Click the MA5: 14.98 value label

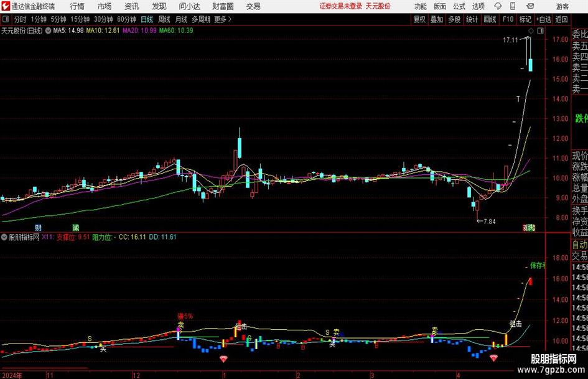pos(68,30)
